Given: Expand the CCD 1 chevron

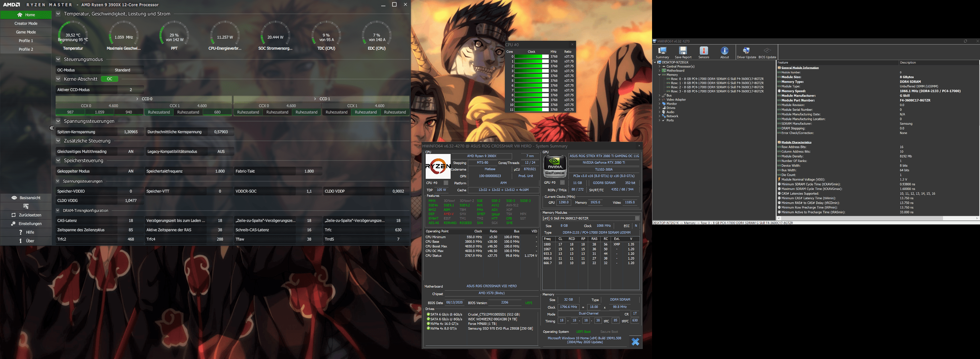Looking at the screenshot, I should click(x=315, y=99).
